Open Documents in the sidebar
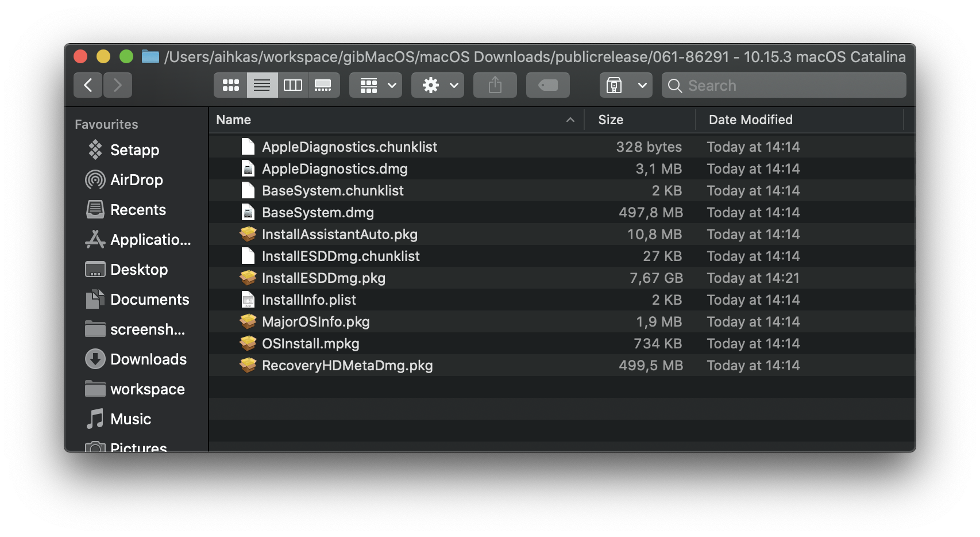The image size is (980, 537). (137, 300)
